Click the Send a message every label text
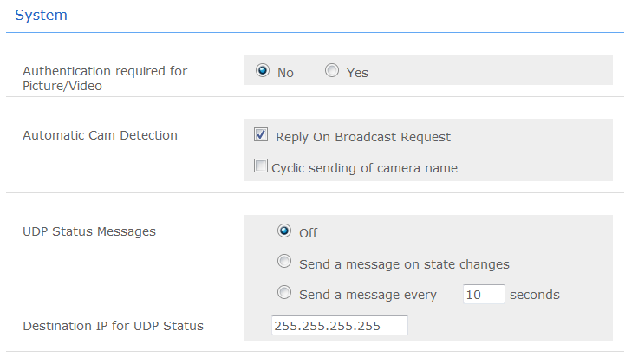625x364 pixels. [368, 295]
